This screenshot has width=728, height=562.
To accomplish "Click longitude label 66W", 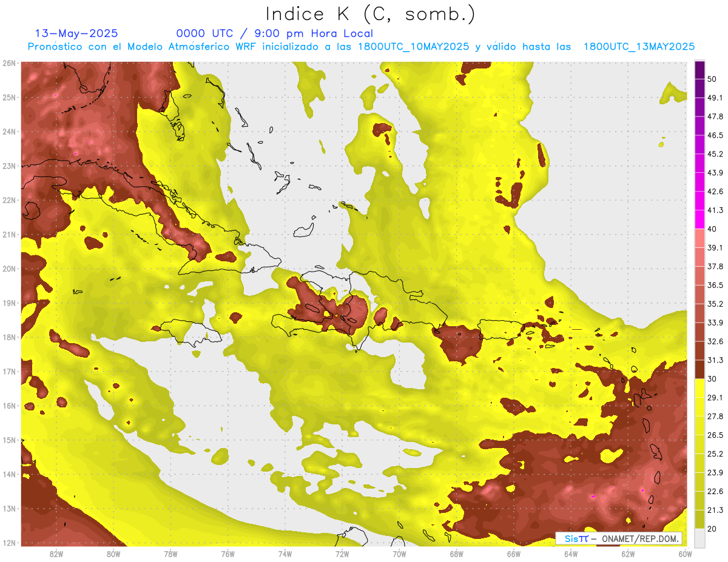I will (x=513, y=554).
